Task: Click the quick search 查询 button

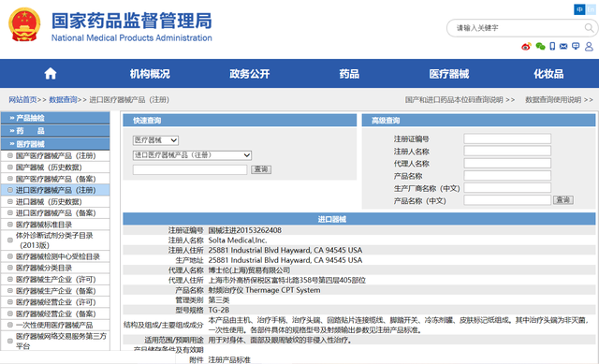Action: pos(261,169)
